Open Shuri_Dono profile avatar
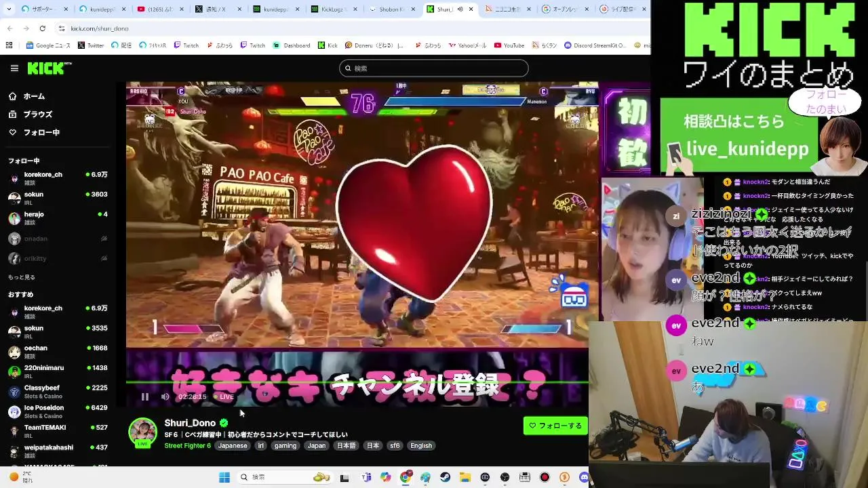The height and width of the screenshot is (488, 868). click(143, 433)
